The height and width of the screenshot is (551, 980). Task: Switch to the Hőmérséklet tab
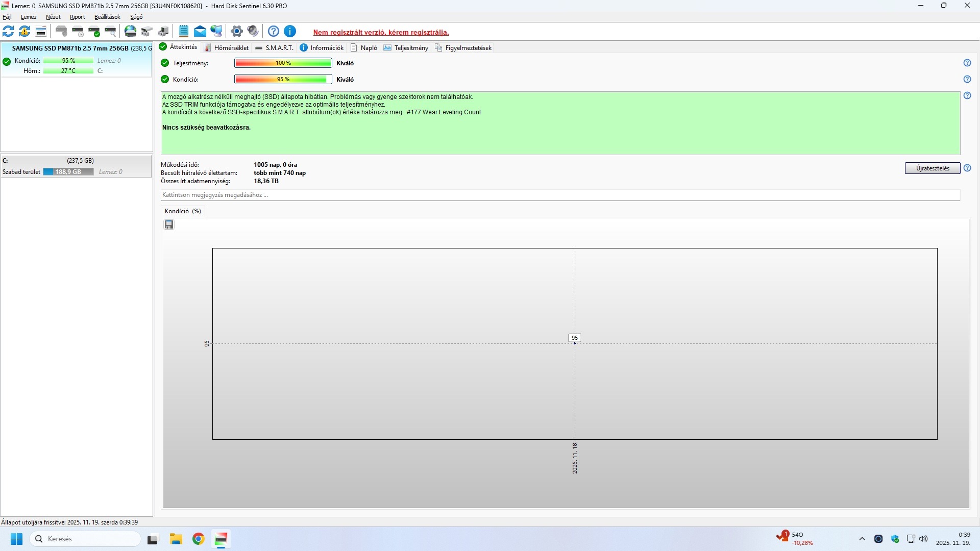(226, 48)
